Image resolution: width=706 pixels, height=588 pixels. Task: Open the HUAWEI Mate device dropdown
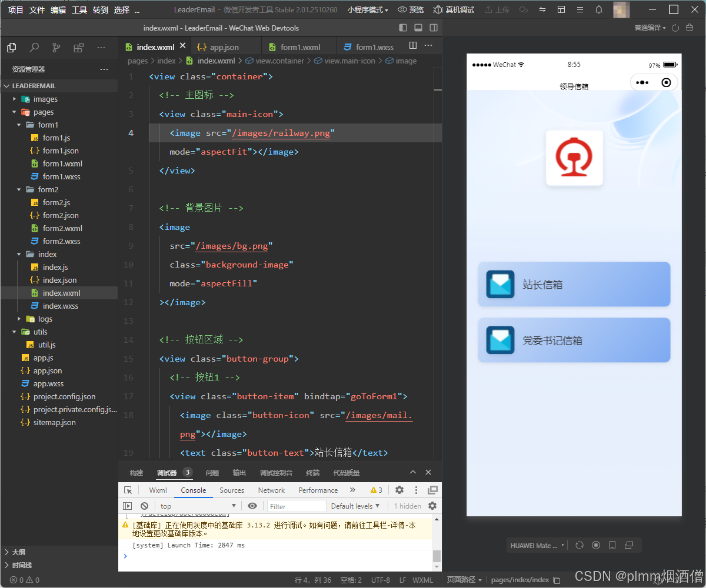click(538, 545)
